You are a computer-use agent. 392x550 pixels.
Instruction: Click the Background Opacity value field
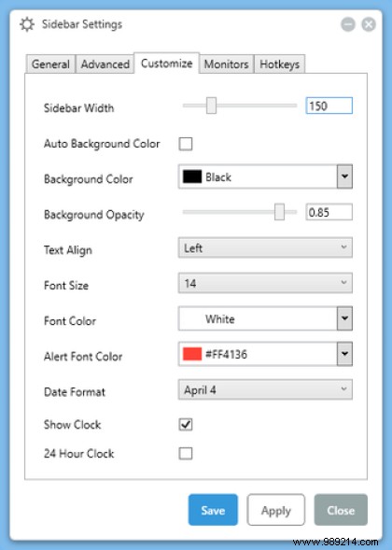[329, 212]
